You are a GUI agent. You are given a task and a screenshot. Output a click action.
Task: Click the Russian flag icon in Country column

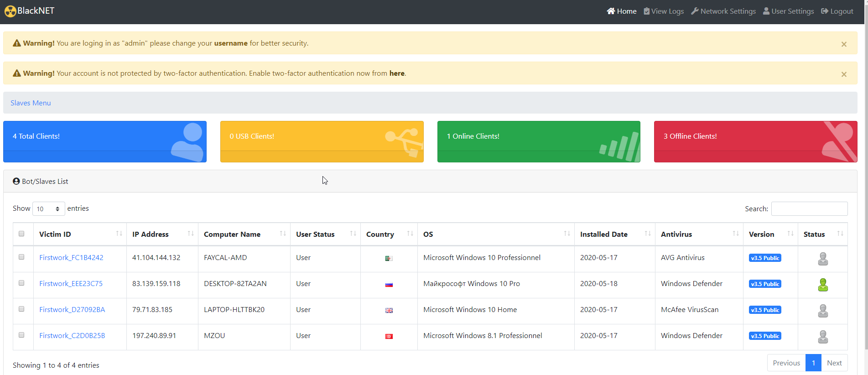click(x=389, y=284)
